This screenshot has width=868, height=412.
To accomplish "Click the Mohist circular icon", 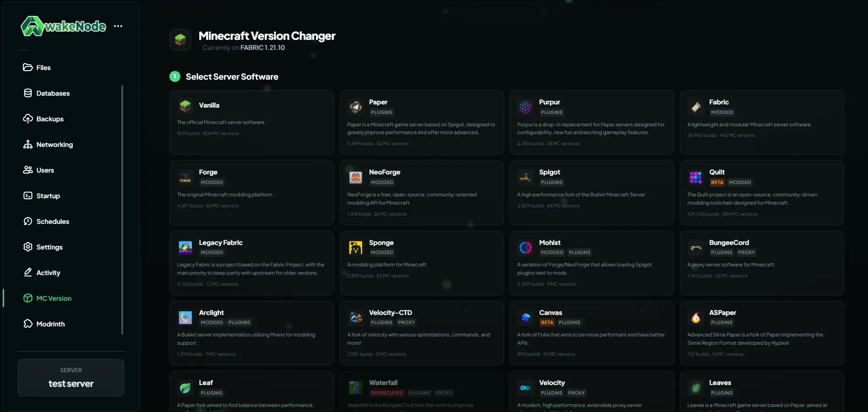I will coord(526,248).
